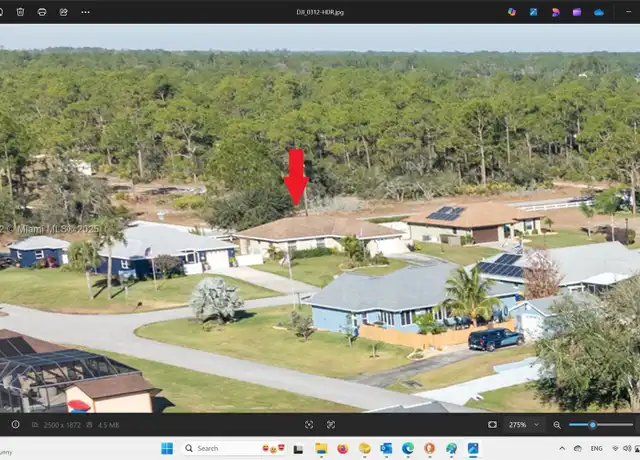Open Outlook from the taskbar

tap(386, 448)
